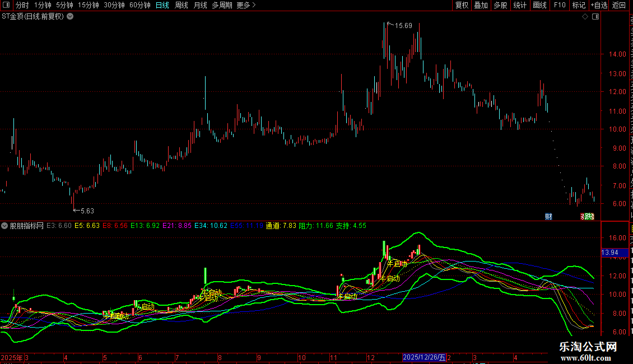Viewport: 633px width, 364px height.
Task: Click the 14.00 price axis label
Action: click(x=618, y=54)
